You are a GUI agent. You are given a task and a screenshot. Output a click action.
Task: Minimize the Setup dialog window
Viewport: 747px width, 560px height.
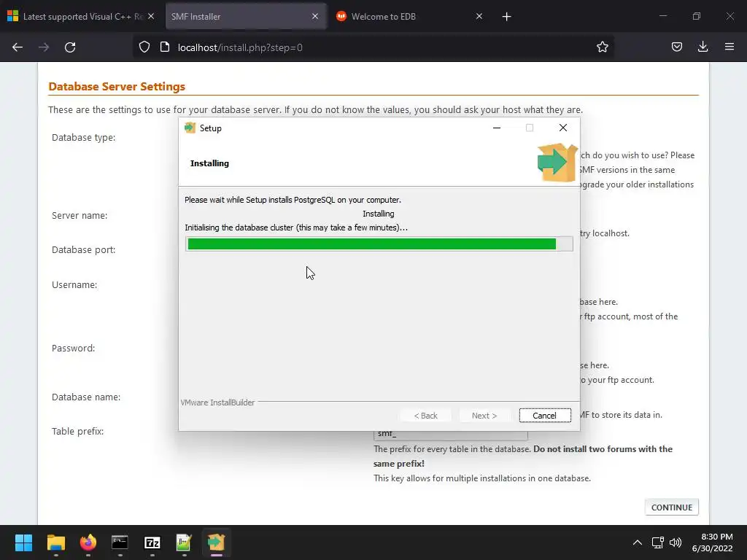tap(496, 128)
